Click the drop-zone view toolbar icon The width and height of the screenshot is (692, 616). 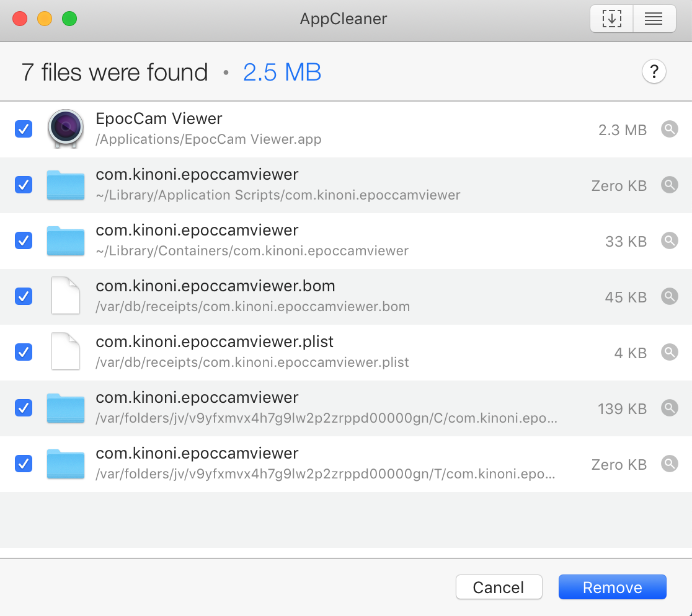point(611,19)
